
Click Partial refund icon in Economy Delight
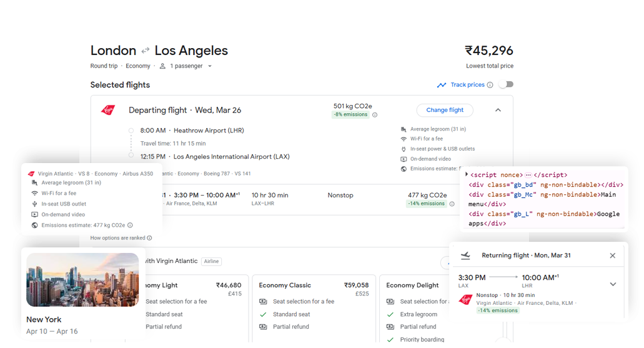click(390, 327)
